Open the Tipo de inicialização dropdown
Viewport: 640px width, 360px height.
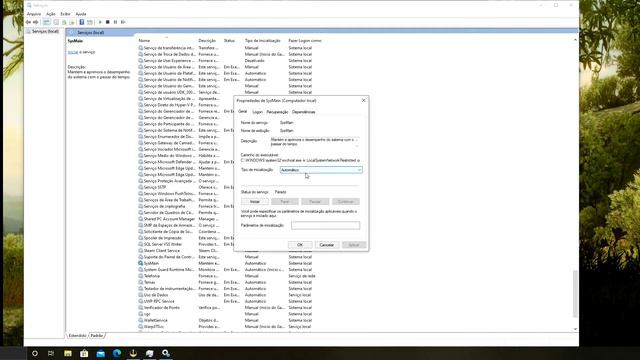pyautogui.click(x=321, y=170)
